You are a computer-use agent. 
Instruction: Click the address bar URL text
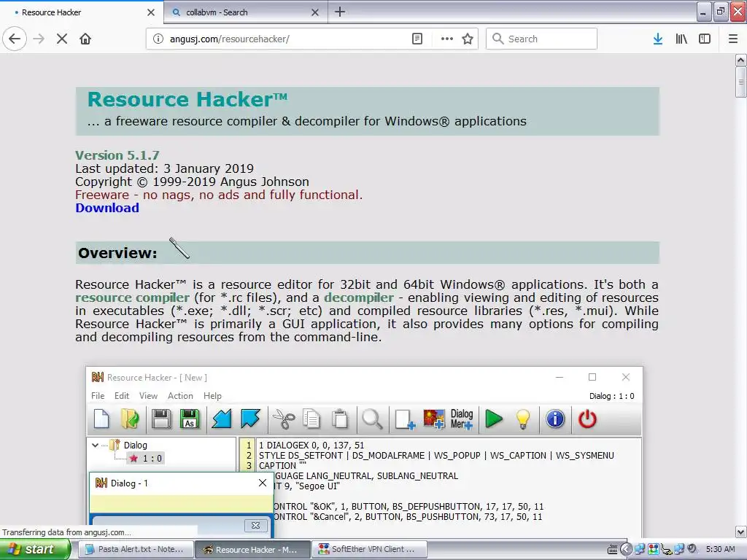pyautogui.click(x=230, y=39)
